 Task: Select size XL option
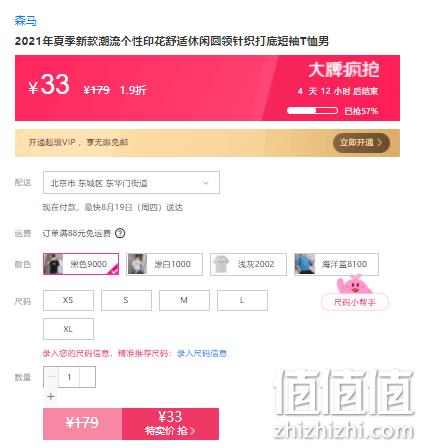pyautogui.click(x=68, y=329)
